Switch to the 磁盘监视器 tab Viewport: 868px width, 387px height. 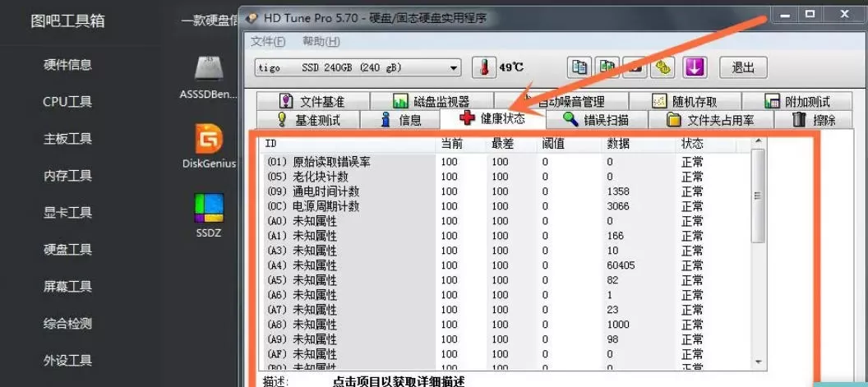432,101
